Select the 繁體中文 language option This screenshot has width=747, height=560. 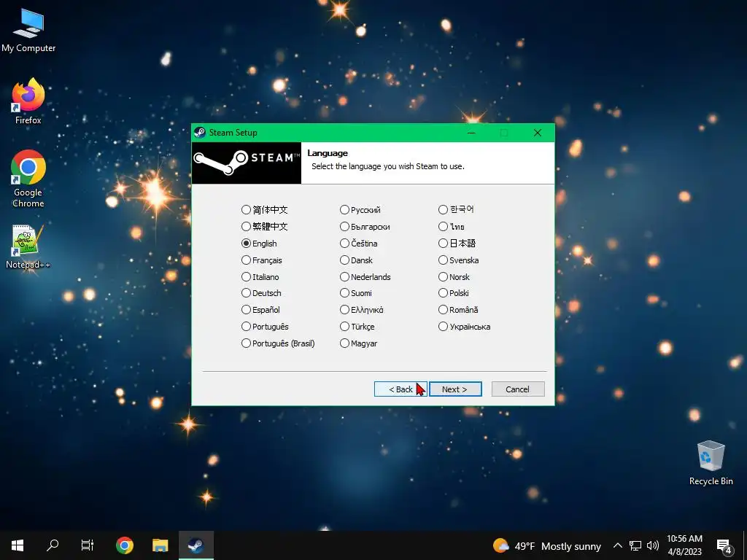point(264,226)
